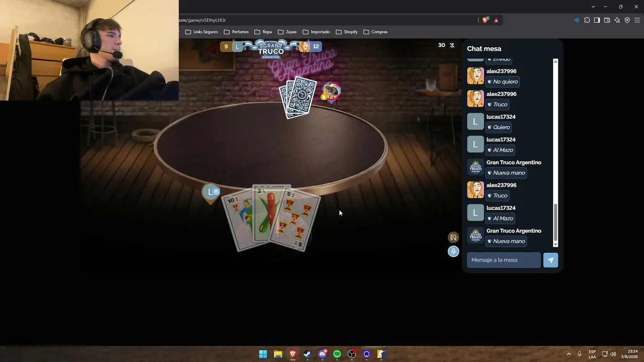The height and width of the screenshot is (362, 644).
Task: Click the Gran Truco Argentino logo
Action: point(271,49)
